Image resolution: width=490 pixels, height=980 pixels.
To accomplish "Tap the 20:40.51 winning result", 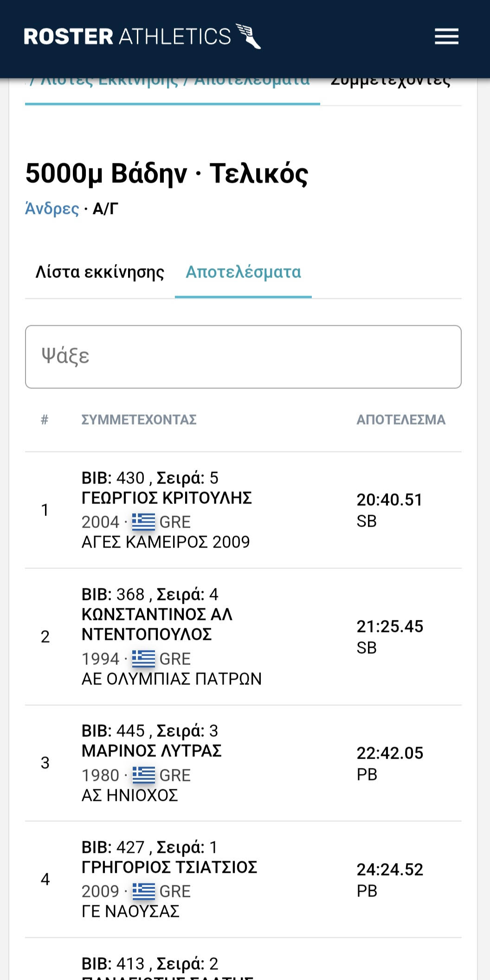I will [x=389, y=500].
